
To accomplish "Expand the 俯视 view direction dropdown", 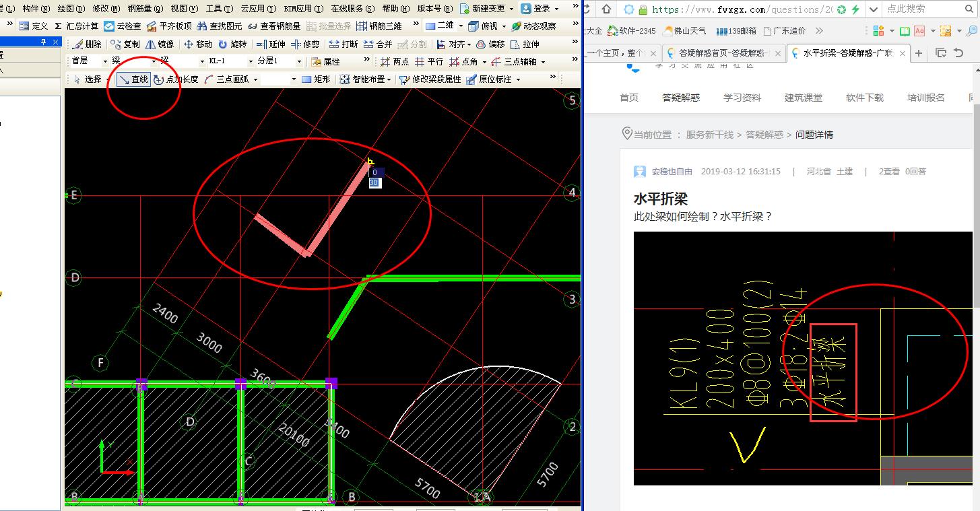I will (504, 26).
